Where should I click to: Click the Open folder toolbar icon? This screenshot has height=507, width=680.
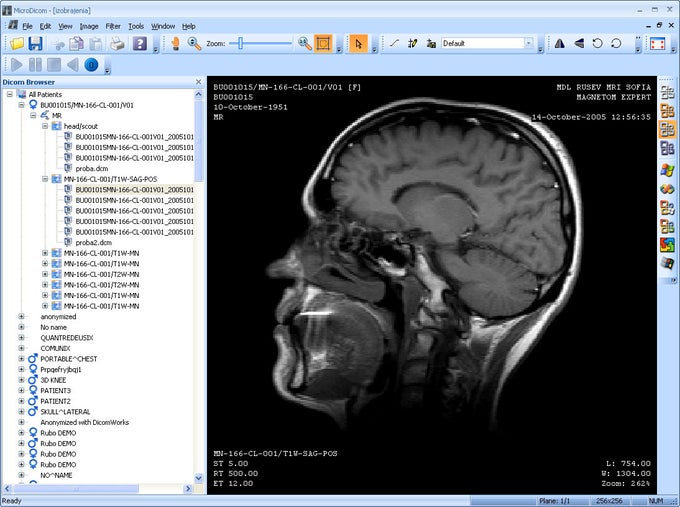16,44
